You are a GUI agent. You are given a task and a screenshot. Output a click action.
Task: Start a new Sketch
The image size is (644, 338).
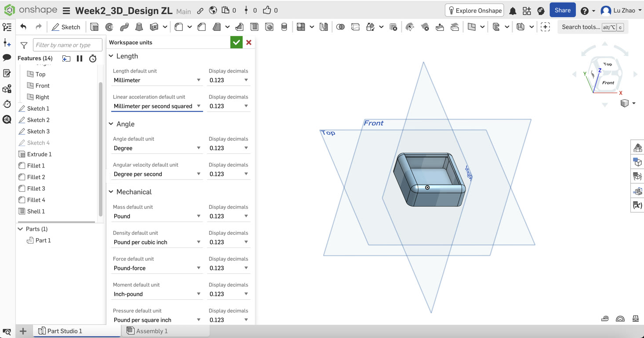coord(66,27)
